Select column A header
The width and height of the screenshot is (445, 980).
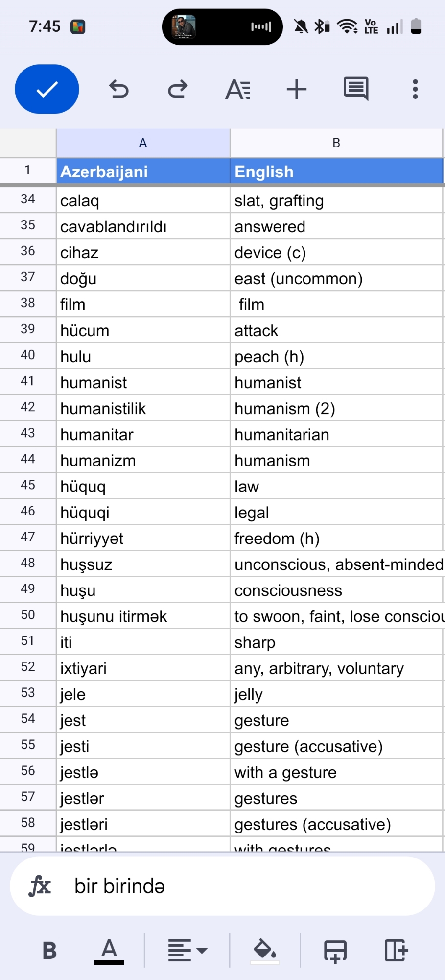click(143, 143)
